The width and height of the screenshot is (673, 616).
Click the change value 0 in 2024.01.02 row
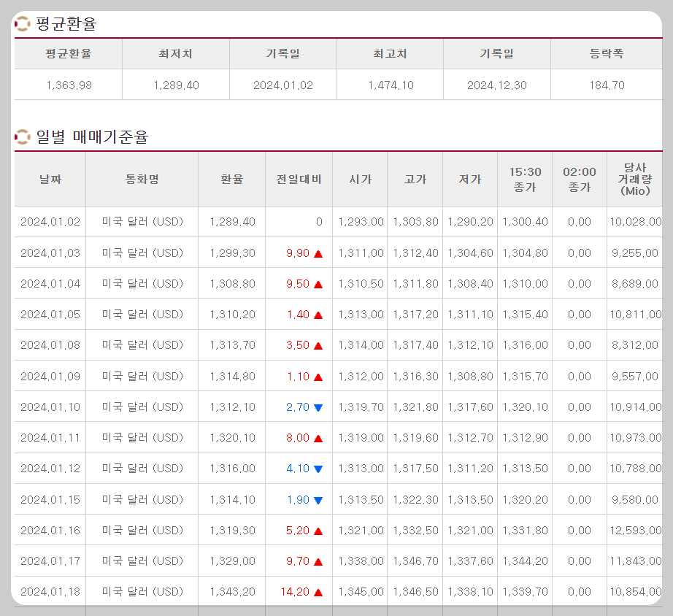(319, 221)
